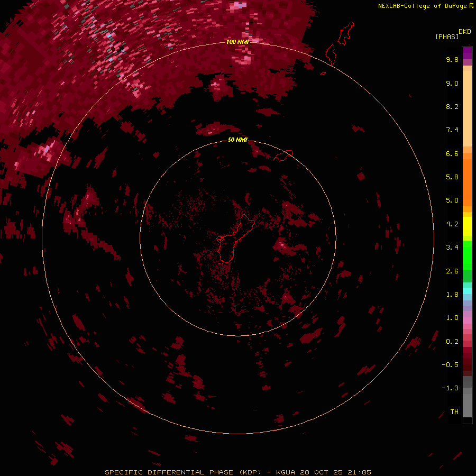476x476 pixels.
Task: Click the 0.2 value on color scale
Action: [452, 342]
